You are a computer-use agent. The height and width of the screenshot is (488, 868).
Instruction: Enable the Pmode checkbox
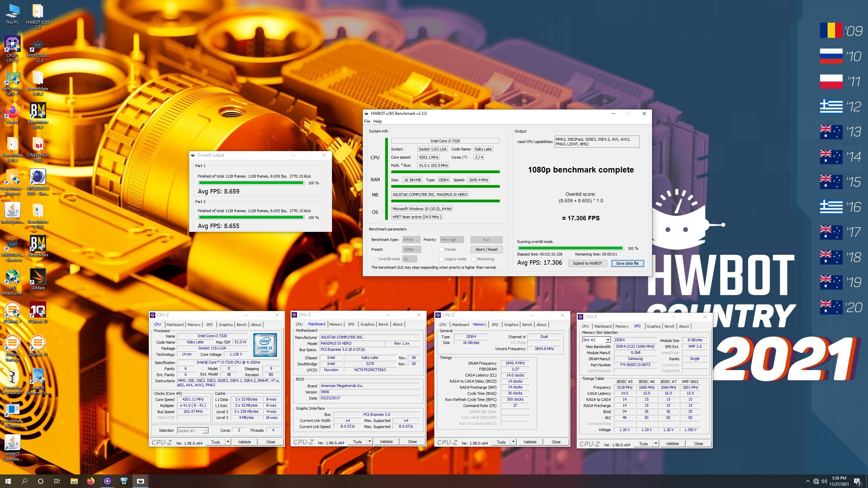pos(441,249)
